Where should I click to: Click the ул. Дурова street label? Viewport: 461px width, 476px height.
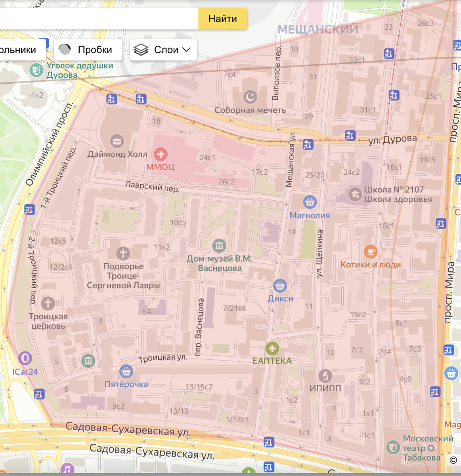coord(392,139)
